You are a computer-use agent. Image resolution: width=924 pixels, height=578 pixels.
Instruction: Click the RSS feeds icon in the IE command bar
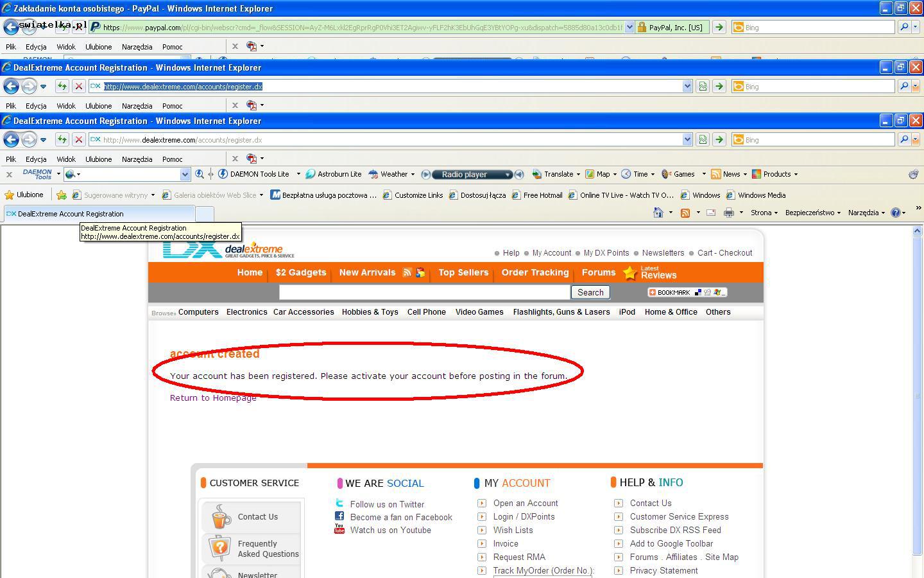click(x=685, y=213)
